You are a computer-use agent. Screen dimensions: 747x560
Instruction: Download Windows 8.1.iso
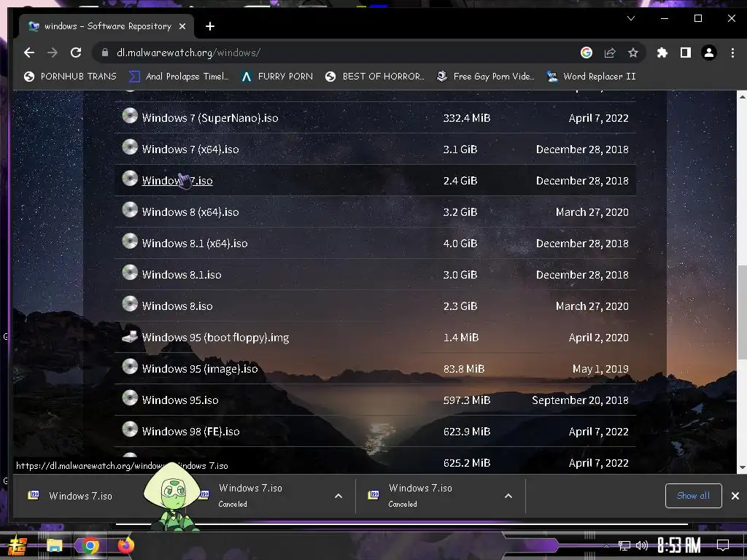tap(182, 275)
